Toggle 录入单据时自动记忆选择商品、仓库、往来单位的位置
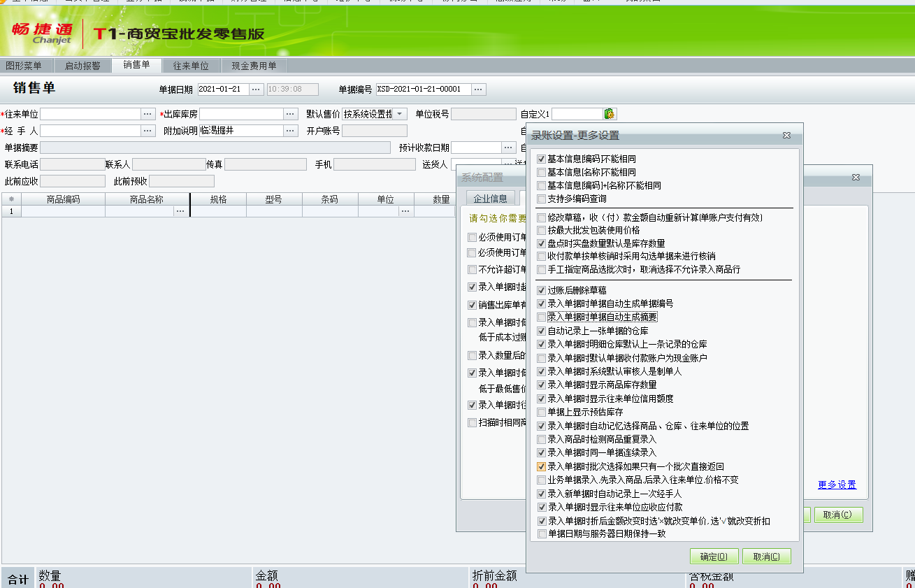915x588 pixels. click(x=541, y=426)
